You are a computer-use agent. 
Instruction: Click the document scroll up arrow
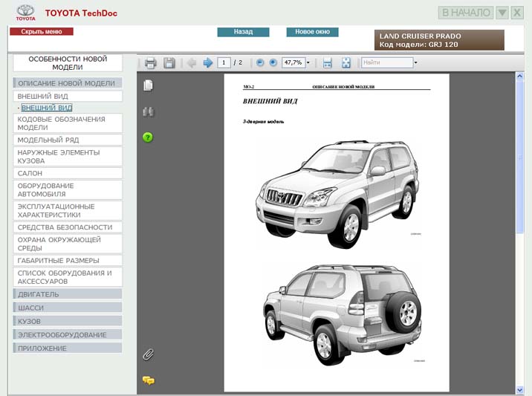click(519, 77)
